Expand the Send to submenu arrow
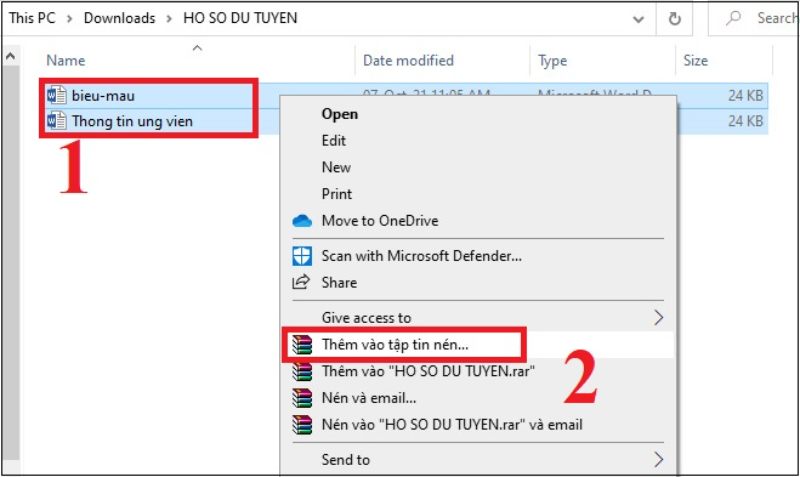800x477 pixels. 659,460
